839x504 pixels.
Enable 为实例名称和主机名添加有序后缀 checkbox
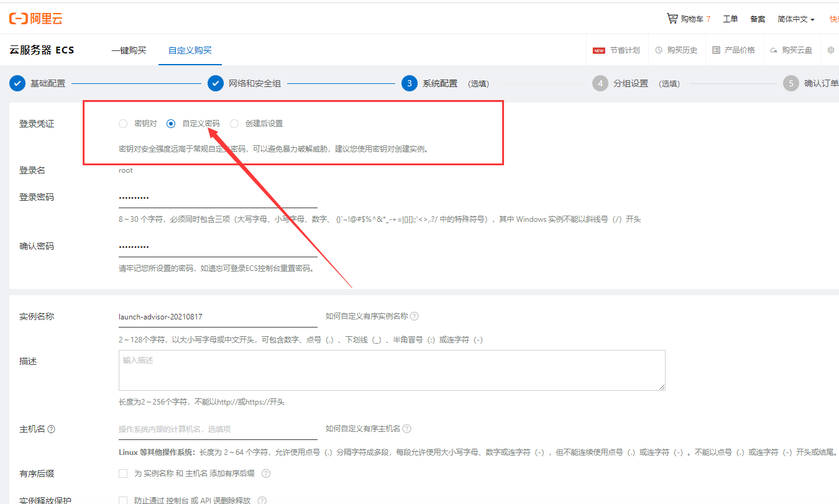(123, 474)
